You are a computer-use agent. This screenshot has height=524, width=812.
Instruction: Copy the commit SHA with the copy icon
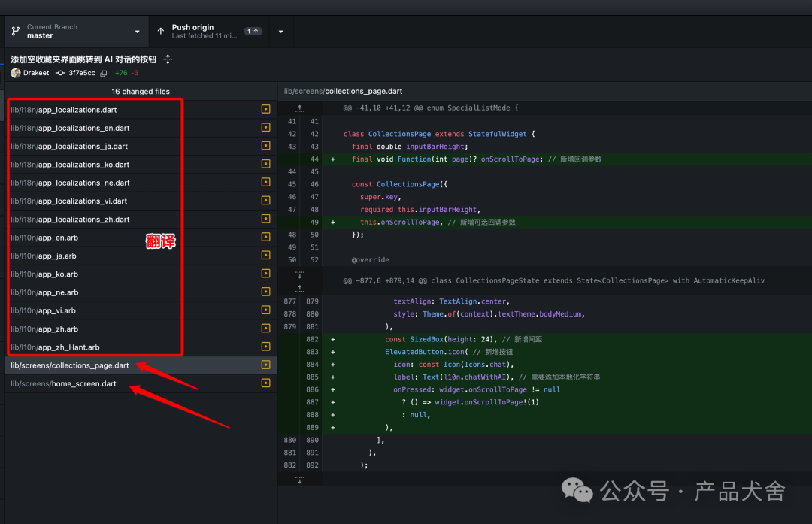[104, 74]
